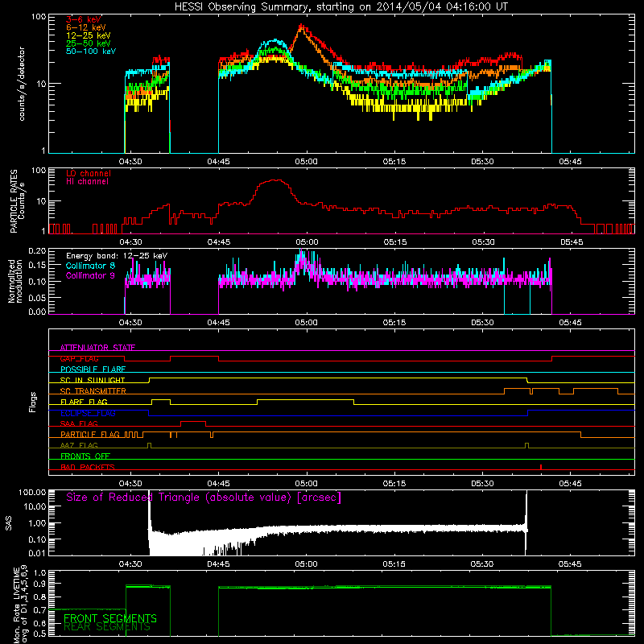
Task: Click the red BAD_PACKETS spike marker
Action: pyautogui.click(x=541, y=467)
